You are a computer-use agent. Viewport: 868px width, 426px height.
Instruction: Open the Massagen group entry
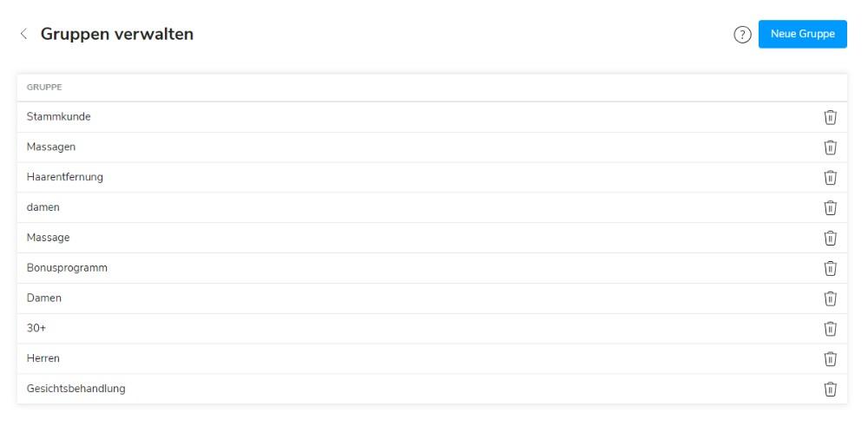coord(51,147)
